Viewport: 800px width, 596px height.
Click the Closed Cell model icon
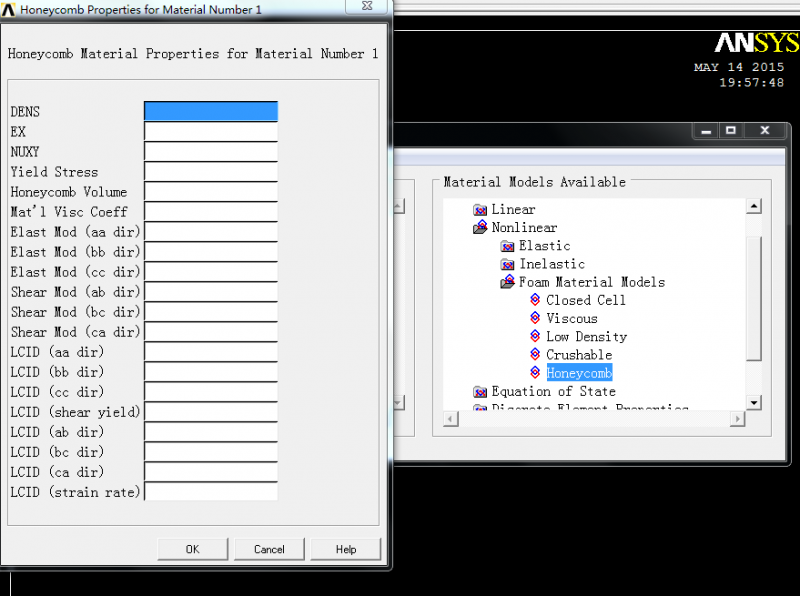[x=535, y=300]
